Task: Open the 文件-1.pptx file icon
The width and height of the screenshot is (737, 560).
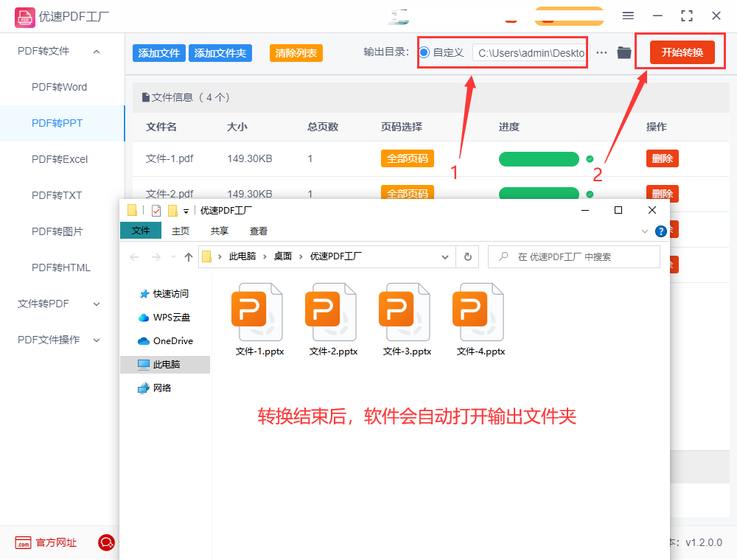Action: (x=257, y=312)
